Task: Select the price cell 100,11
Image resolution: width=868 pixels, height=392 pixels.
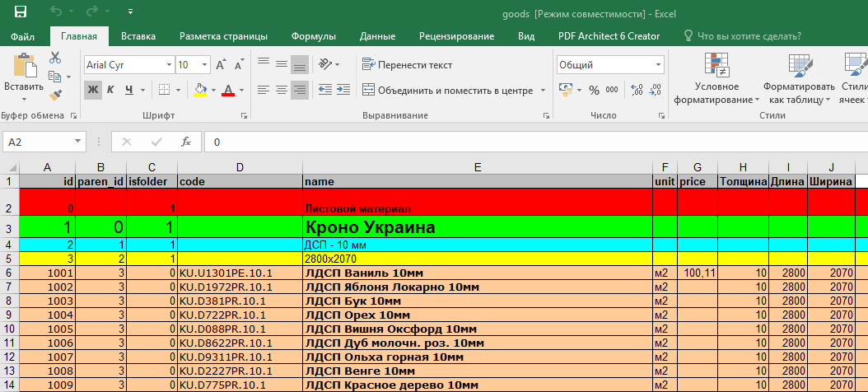Action: click(698, 273)
